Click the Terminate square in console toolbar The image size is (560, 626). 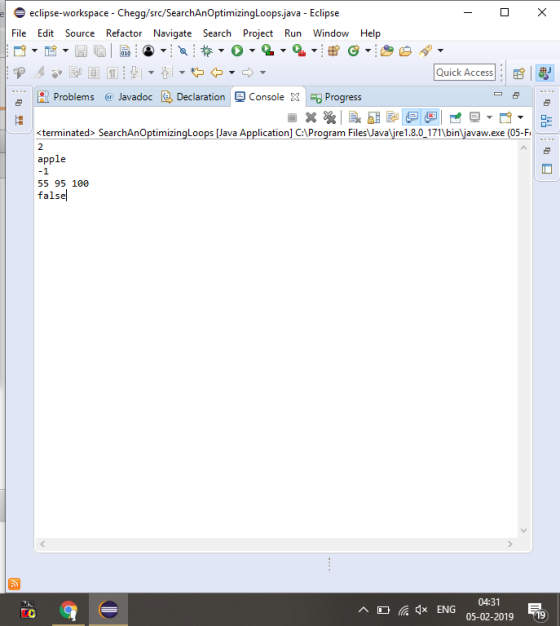click(292, 117)
